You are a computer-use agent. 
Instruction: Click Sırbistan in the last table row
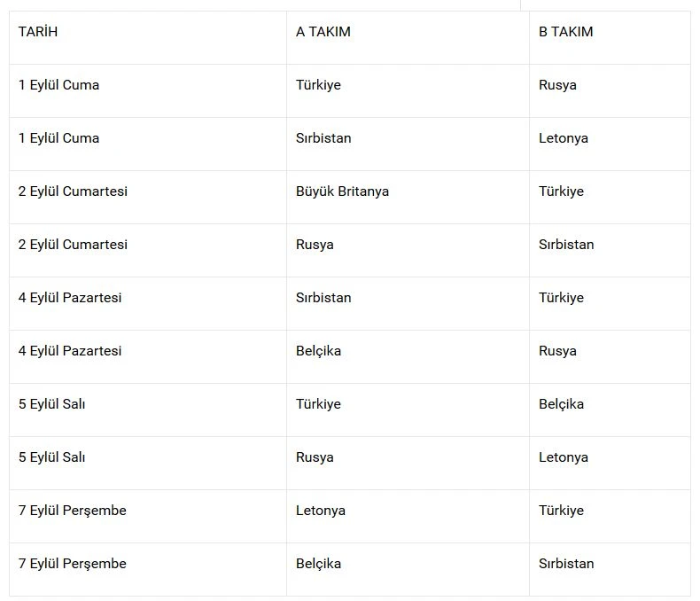click(566, 564)
